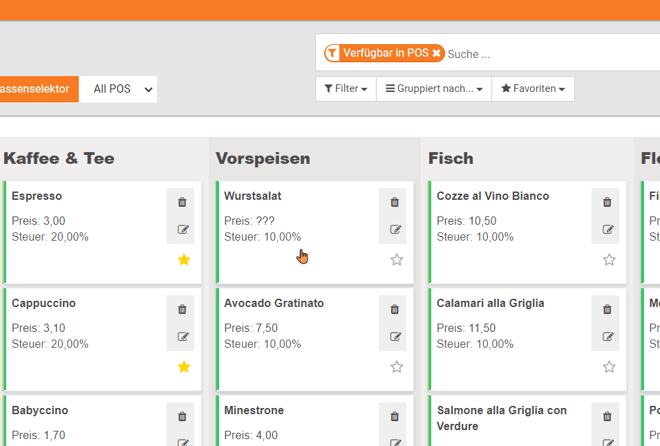Star Calamari alla Griglia as favorite
Screen dimensions: 660x446
(609, 367)
